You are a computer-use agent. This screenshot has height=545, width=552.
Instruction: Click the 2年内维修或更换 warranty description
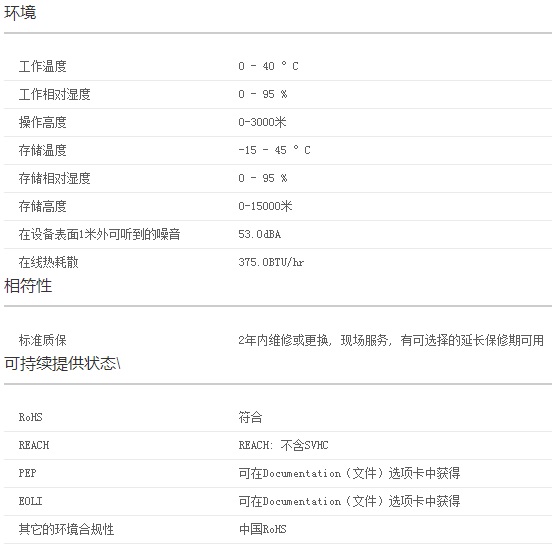coord(391,340)
